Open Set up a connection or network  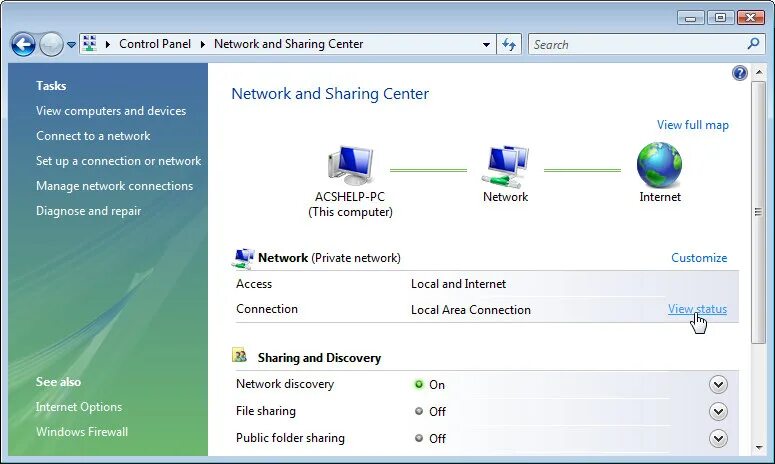[x=118, y=161]
